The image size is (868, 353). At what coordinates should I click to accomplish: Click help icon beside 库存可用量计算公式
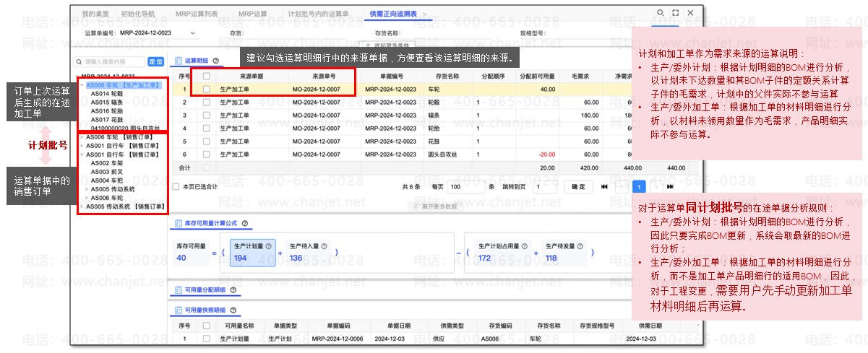pyautogui.click(x=244, y=224)
